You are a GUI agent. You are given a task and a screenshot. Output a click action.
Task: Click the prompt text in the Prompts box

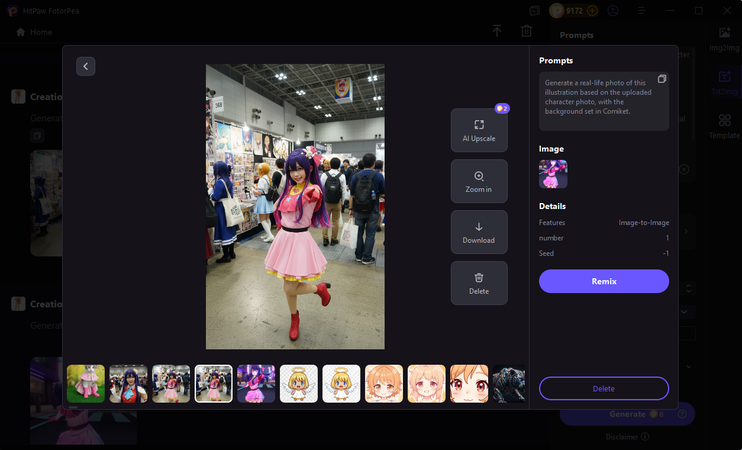click(598, 97)
